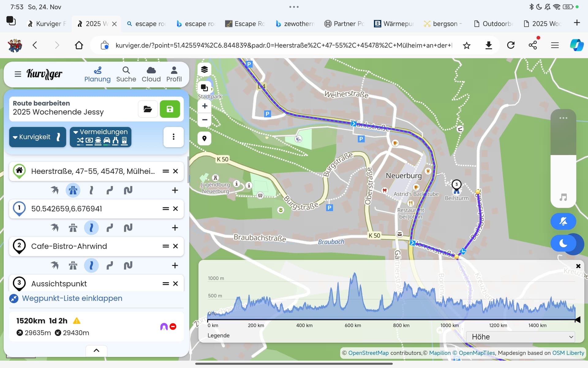This screenshot has width=588, height=368.
Task: Share the page via share icon
Action: pos(533,45)
